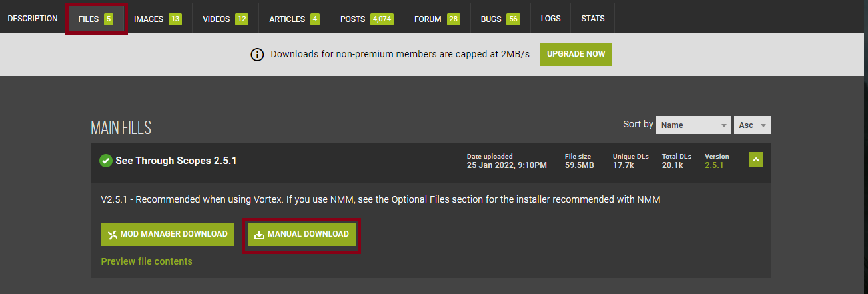Viewport: 868px width, 294px height.
Task: Open the Articles tab
Action: coord(294,19)
